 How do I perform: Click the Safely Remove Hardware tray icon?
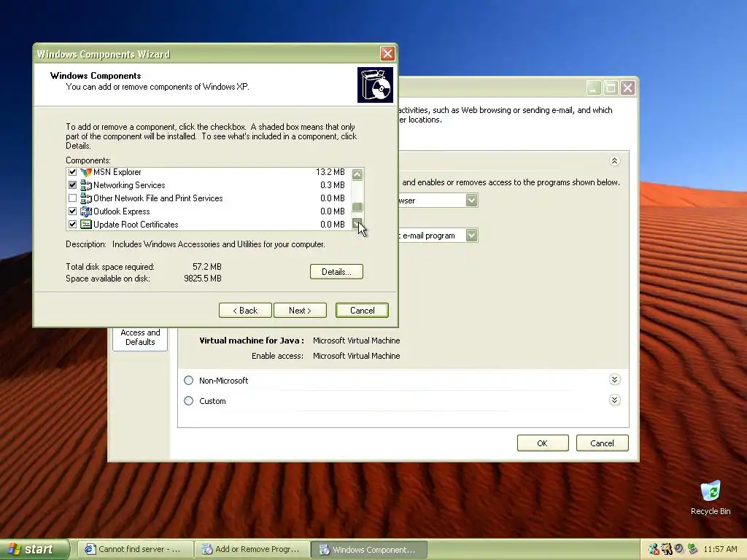point(692,549)
